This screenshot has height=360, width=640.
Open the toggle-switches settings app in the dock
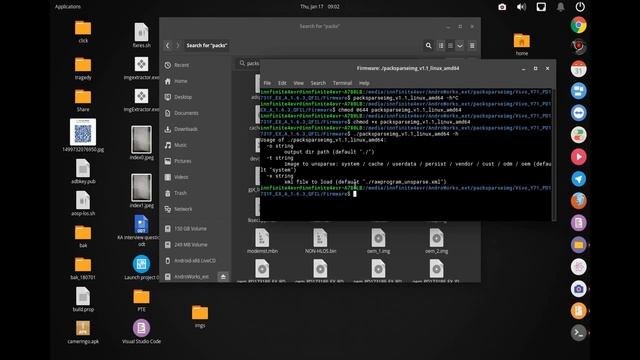pyautogui.click(x=578, y=135)
